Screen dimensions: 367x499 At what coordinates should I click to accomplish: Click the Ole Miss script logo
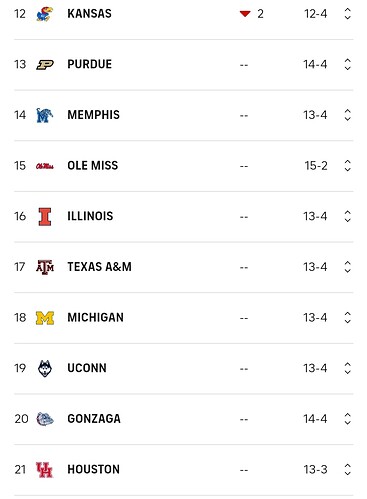coord(45,166)
